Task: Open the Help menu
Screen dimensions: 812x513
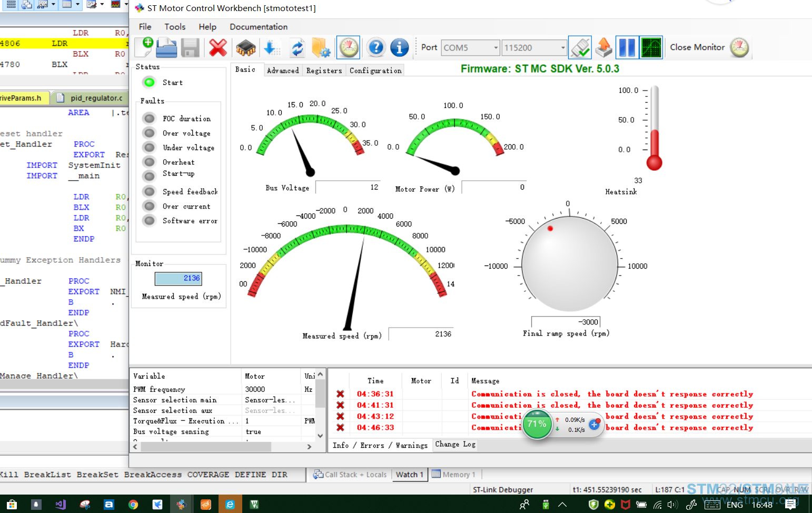Action: pyautogui.click(x=207, y=27)
